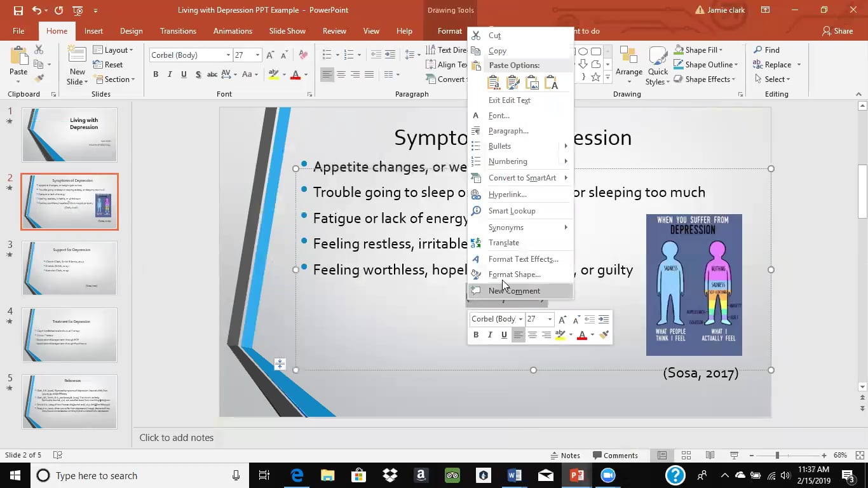Click Increase Font Size in ribbon

[x=271, y=55]
